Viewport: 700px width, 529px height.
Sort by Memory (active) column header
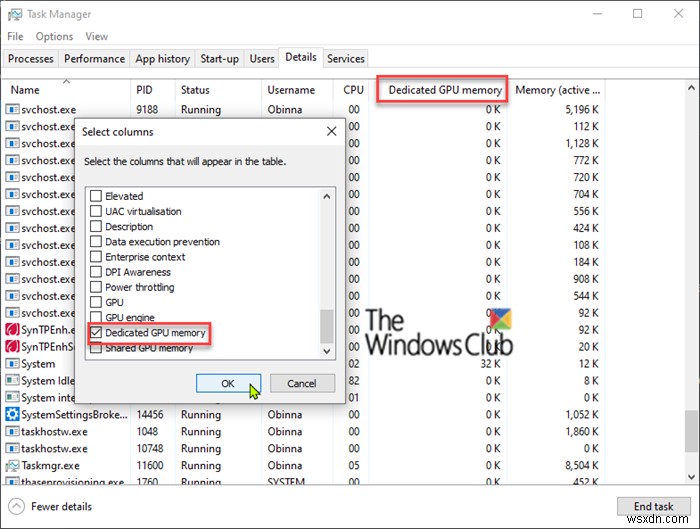click(x=557, y=90)
